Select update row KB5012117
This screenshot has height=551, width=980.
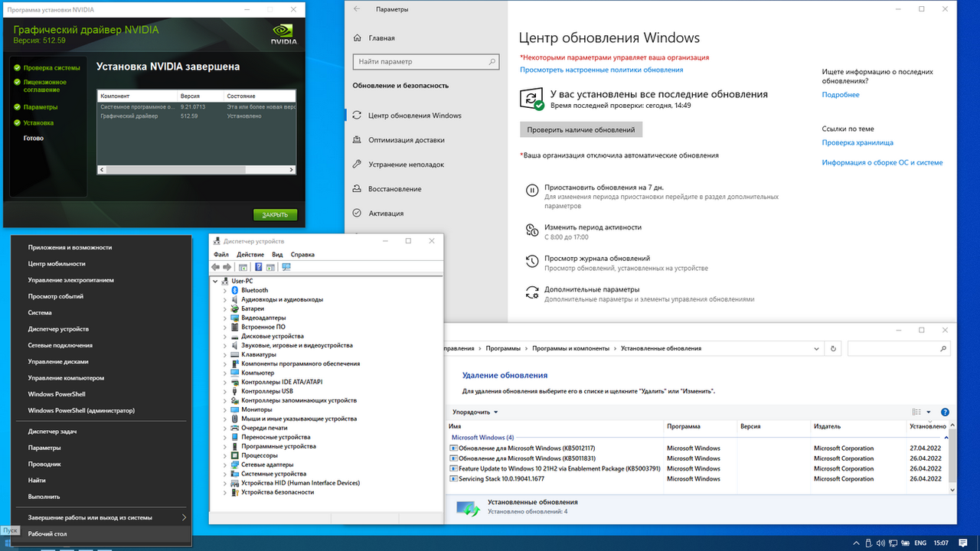[697, 448]
